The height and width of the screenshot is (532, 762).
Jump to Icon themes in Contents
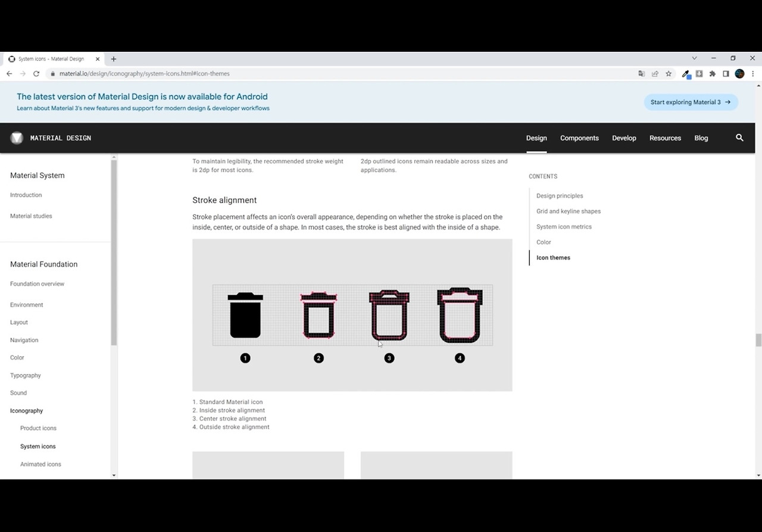pyautogui.click(x=553, y=258)
